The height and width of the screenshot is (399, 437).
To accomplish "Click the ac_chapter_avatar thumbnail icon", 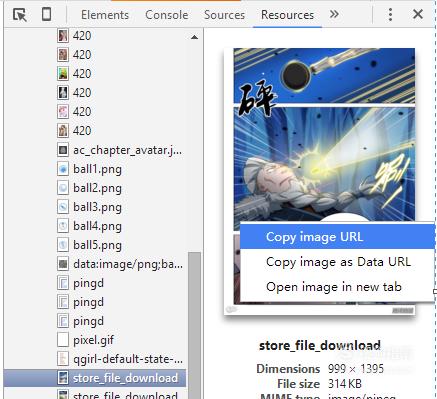I will 63,150.
